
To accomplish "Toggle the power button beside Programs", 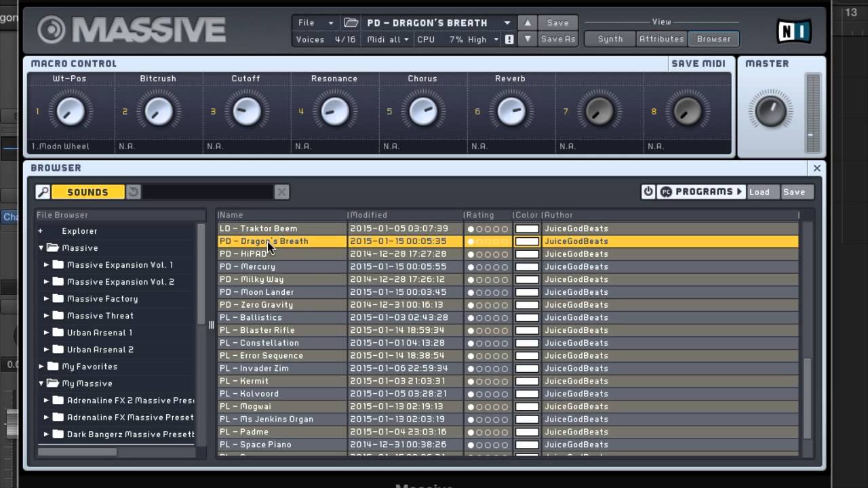I will point(648,192).
